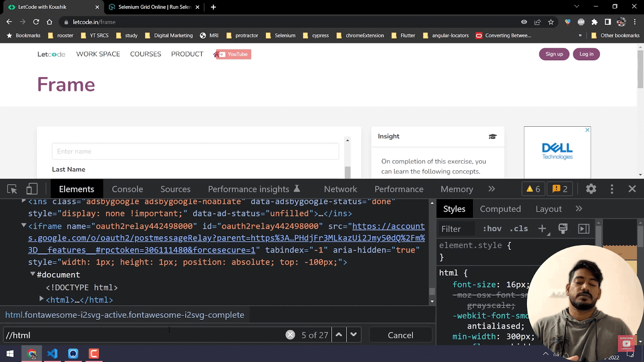Go to the browser home page
Viewport: 644px width, 362px height.
(x=50, y=22)
